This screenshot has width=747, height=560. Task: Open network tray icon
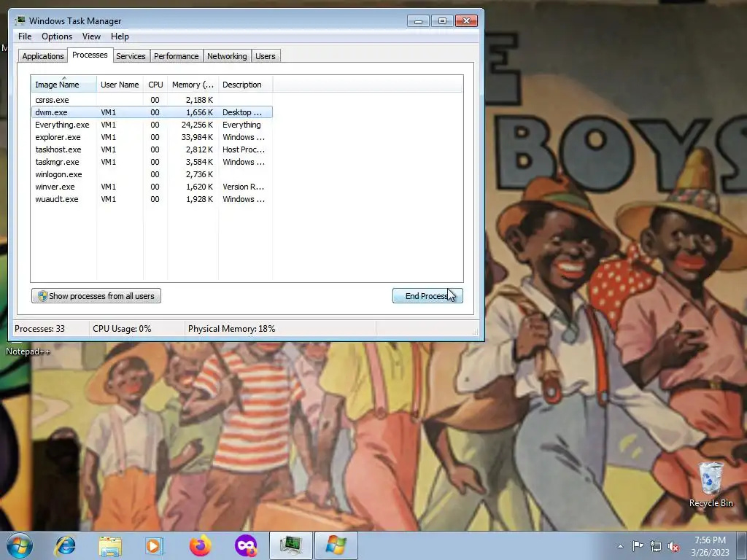pos(656,546)
